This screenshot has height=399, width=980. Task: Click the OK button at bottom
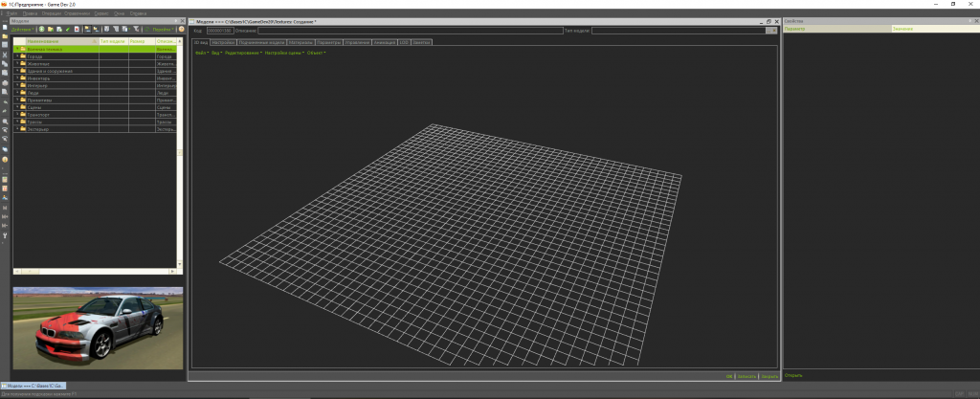tap(728, 376)
